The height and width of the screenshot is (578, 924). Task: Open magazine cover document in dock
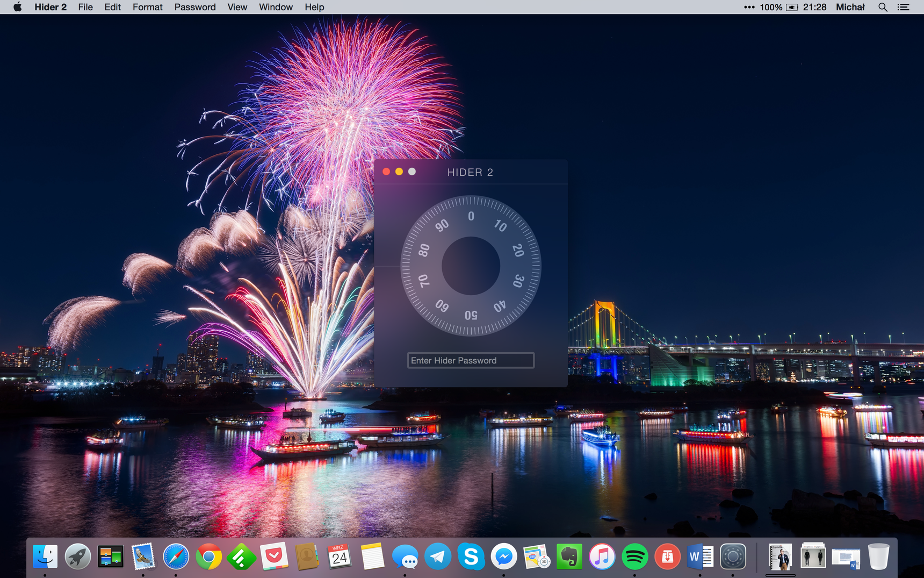pos(781,557)
